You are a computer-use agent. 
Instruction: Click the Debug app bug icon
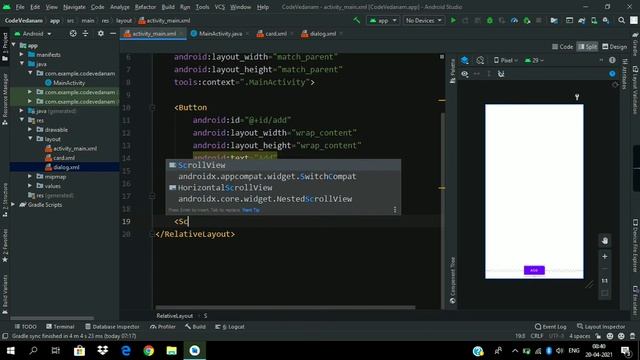[490, 20]
